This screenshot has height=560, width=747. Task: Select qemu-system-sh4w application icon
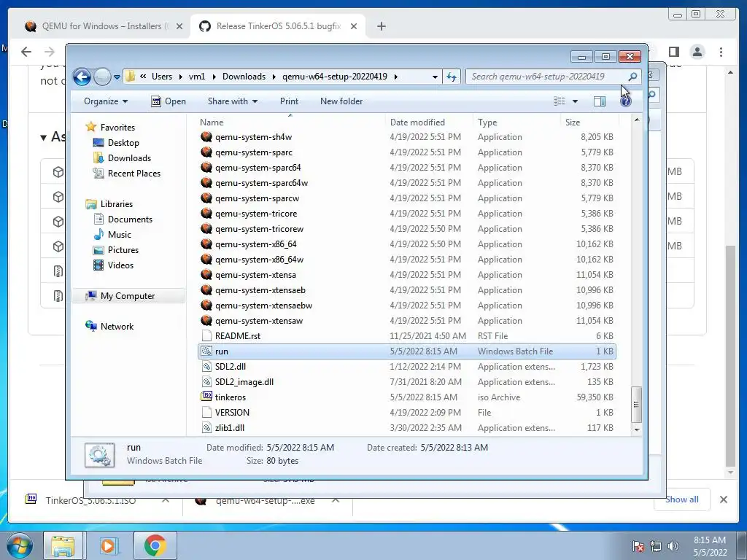[x=206, y=136]
